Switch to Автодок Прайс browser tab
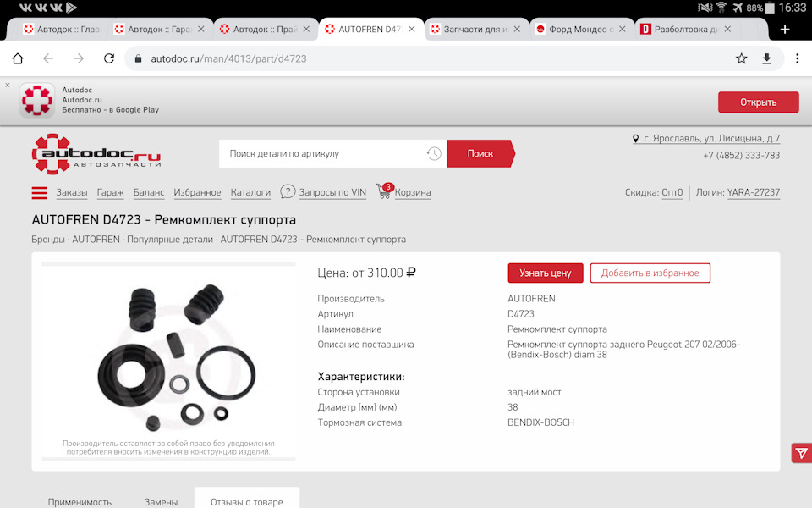This screenshot has width=812, height=508. point(259,30)
